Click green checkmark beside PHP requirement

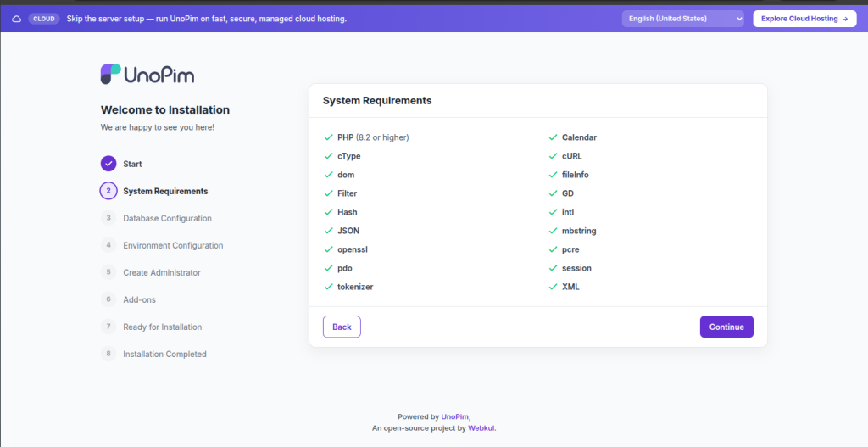tap(328, 137)
